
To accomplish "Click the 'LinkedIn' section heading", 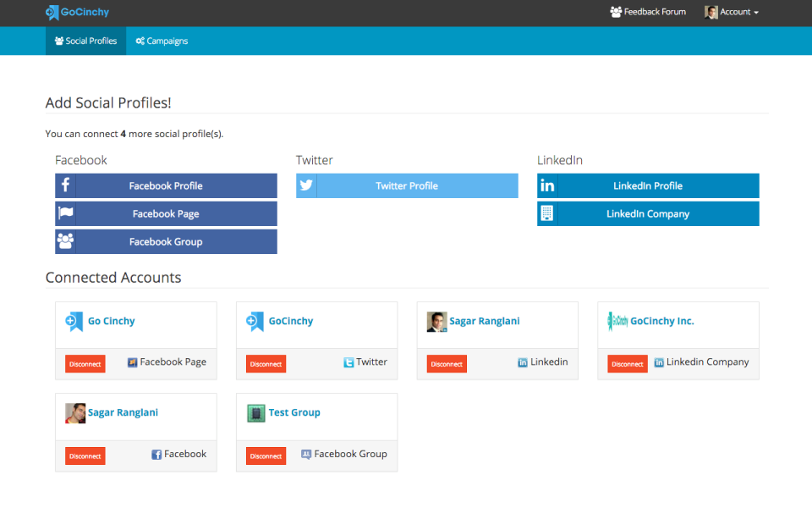I will (x=560, y=160).
